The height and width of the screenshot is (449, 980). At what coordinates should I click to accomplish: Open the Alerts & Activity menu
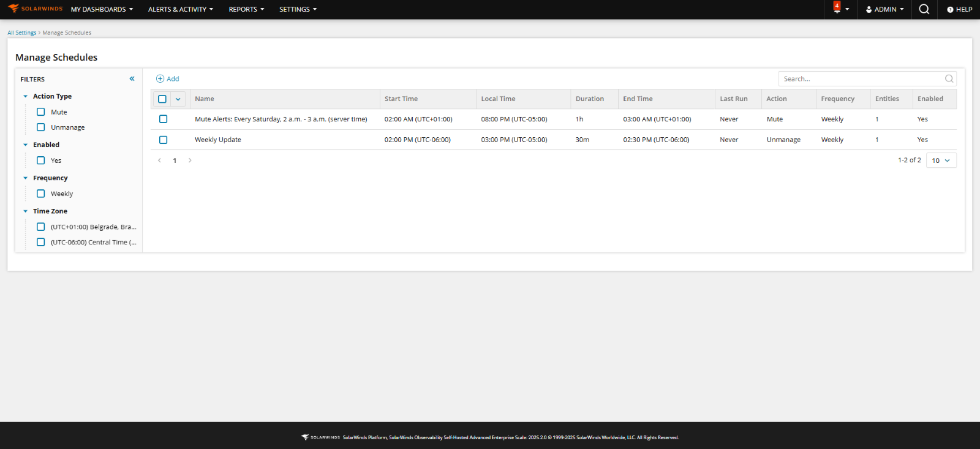click(181, 10)
